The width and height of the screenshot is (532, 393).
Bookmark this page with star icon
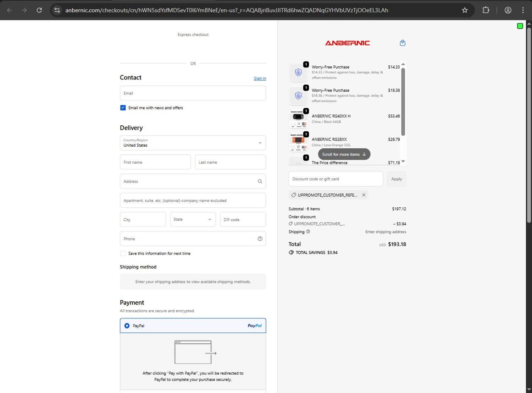tap(465, 10)
